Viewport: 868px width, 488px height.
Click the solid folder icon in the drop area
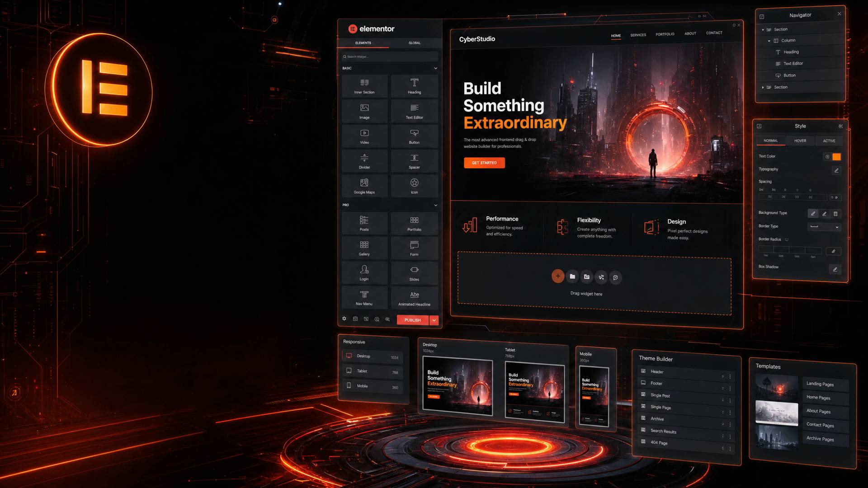coord(572,277)
